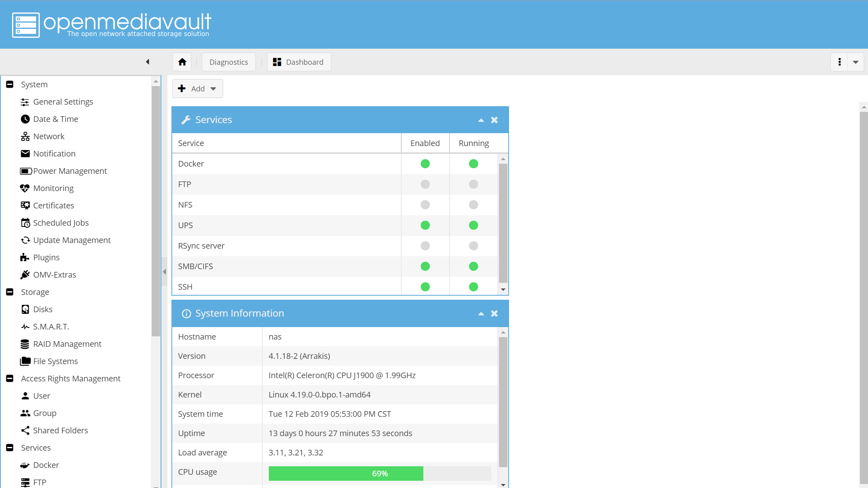Open RAID Management
This screenshot has height=488, width=868.
click(67, 344)
